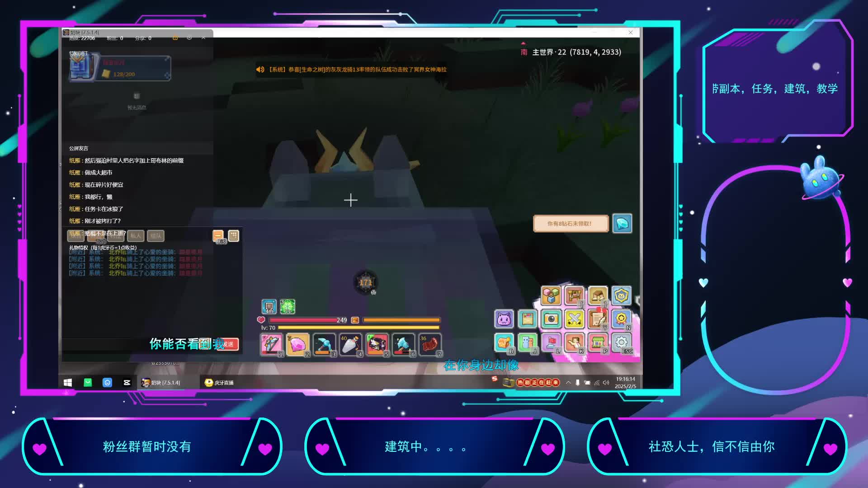
Task: Click the crossed swords battle icon
Action: tap(574, 319)
